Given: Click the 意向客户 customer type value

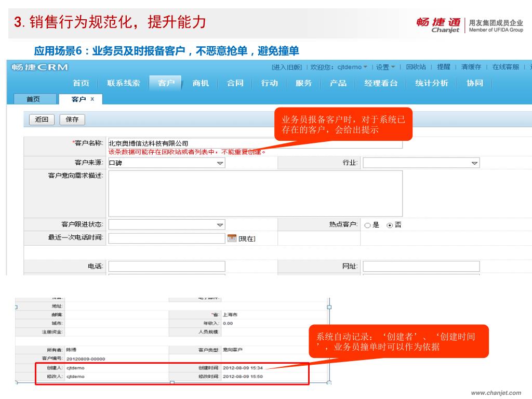Looking at the screenshot, I should click(232, 350).
